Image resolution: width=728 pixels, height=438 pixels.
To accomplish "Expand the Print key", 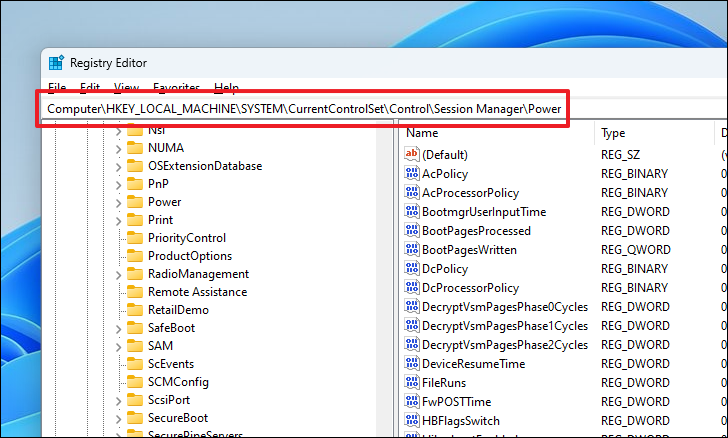I will pyautogui.click(x=118, y=221).
